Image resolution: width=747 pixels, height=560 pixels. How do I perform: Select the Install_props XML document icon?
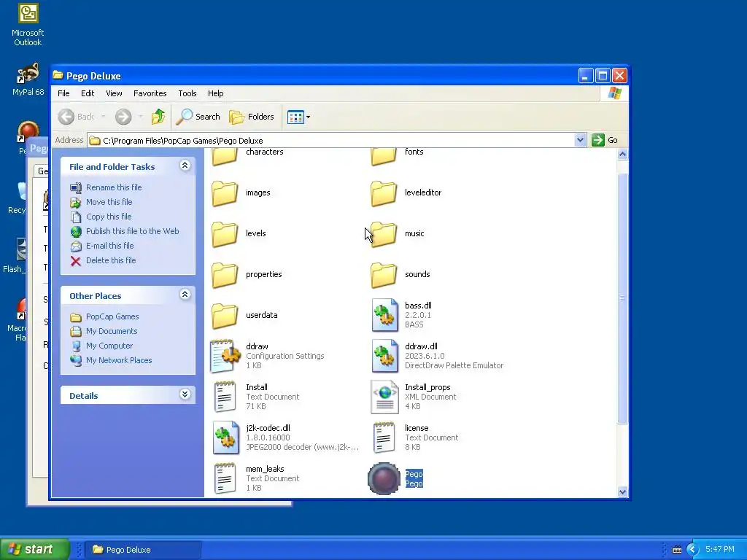[384, 397]
